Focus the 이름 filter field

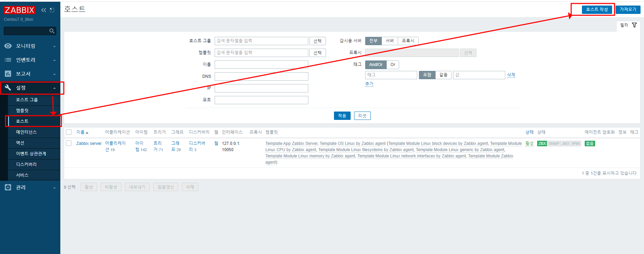(x=261, y=65)
